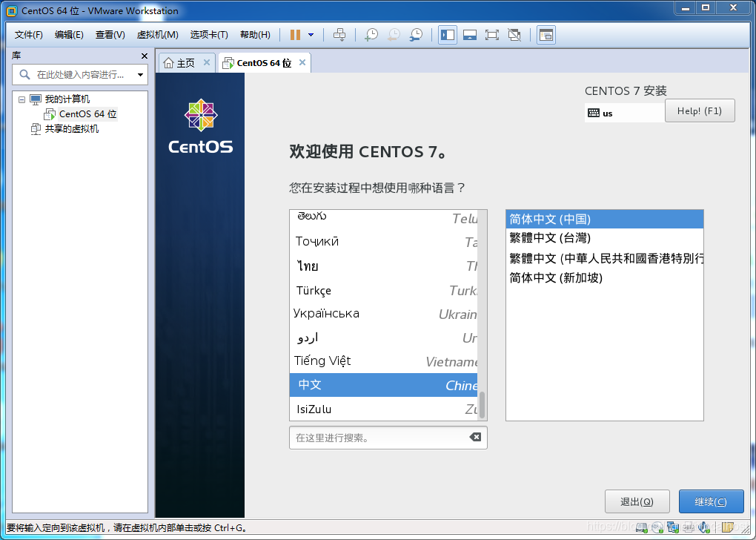Open the 查看(V) menu

point(110,35)
